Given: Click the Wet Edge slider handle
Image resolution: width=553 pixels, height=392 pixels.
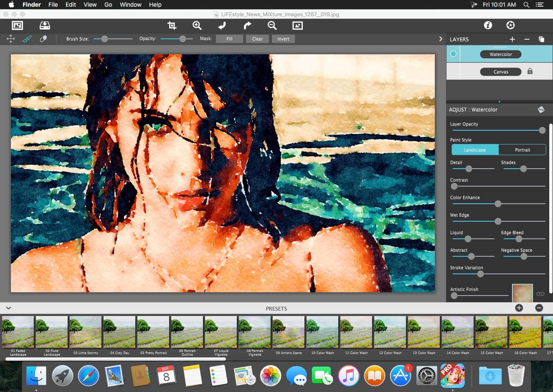Looking at the screenshot, I should point(498,221).
